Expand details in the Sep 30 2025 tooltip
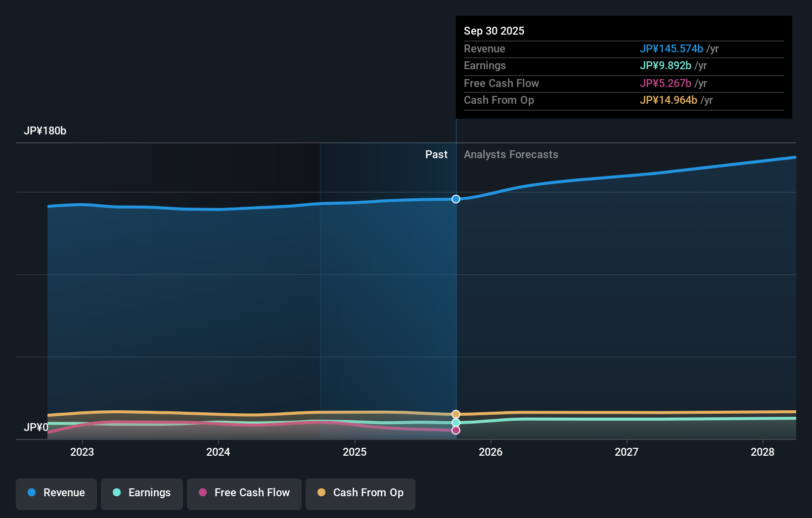Viewport: 812px width, 518px height. 494,31
